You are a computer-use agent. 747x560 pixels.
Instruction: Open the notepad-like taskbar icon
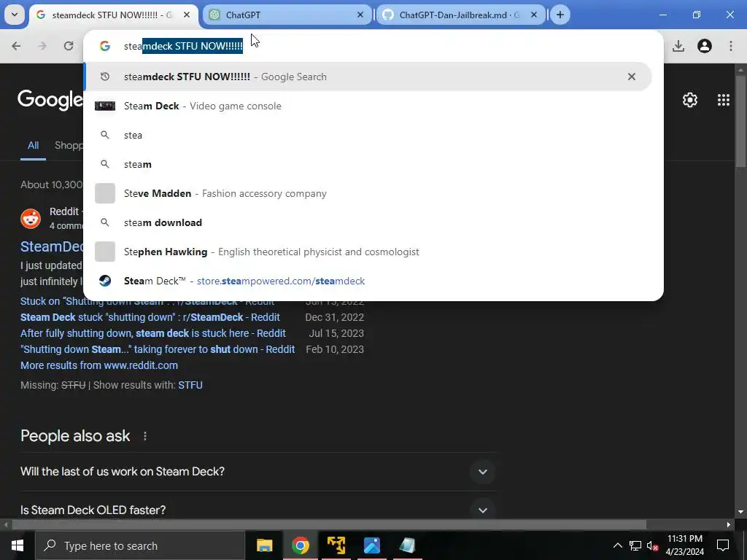[x=407, y=545]
